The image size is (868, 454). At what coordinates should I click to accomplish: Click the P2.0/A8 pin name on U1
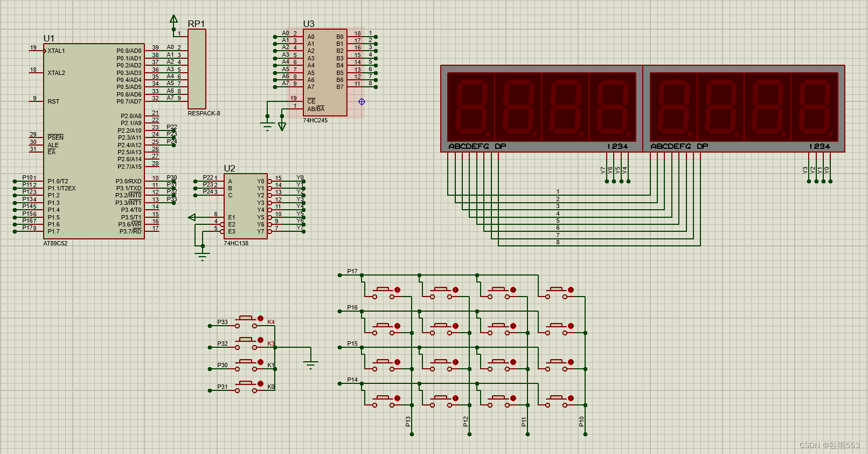click(x=131, y=116)
